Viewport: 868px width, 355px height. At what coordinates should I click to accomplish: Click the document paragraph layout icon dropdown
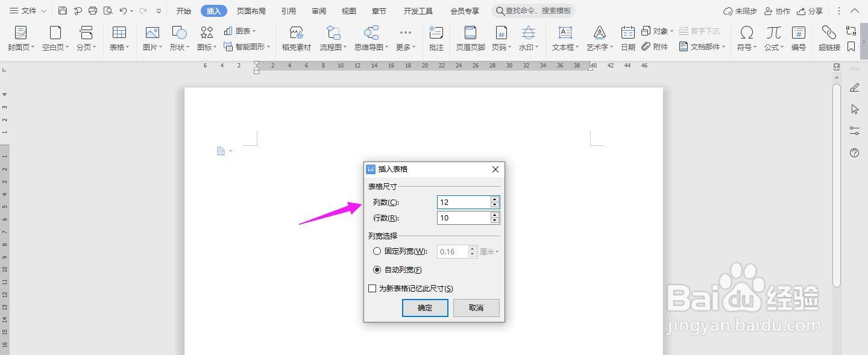pos(224,151)
